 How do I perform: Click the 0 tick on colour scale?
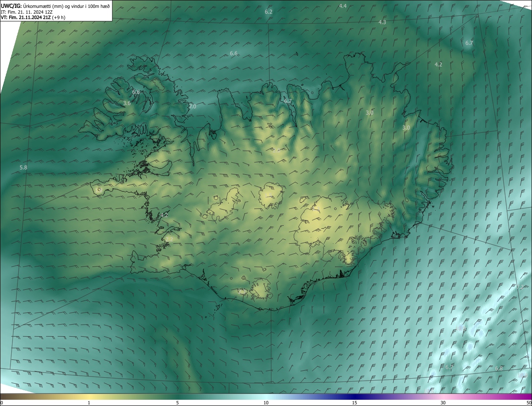2,403
